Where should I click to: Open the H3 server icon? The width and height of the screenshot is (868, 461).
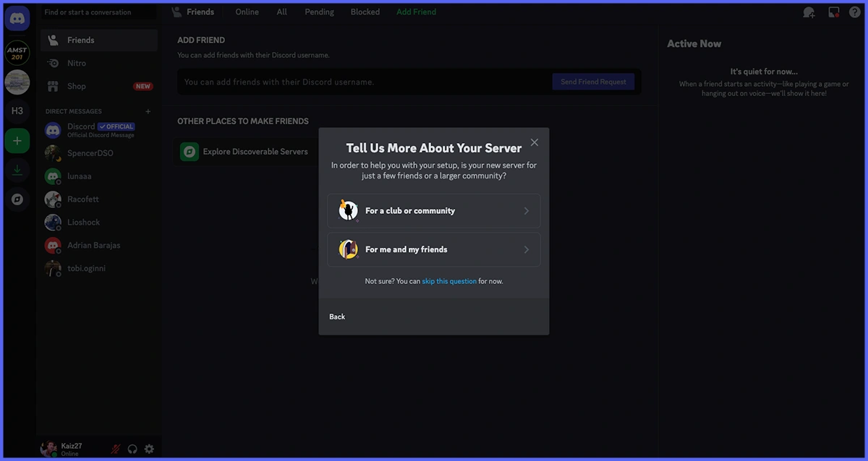[17, 111]
